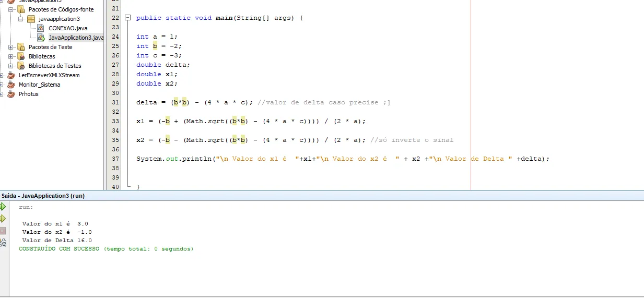Select Bibliotecas de Testes label
The width and height of the screenshot is (644, 298).
point(55,66)
